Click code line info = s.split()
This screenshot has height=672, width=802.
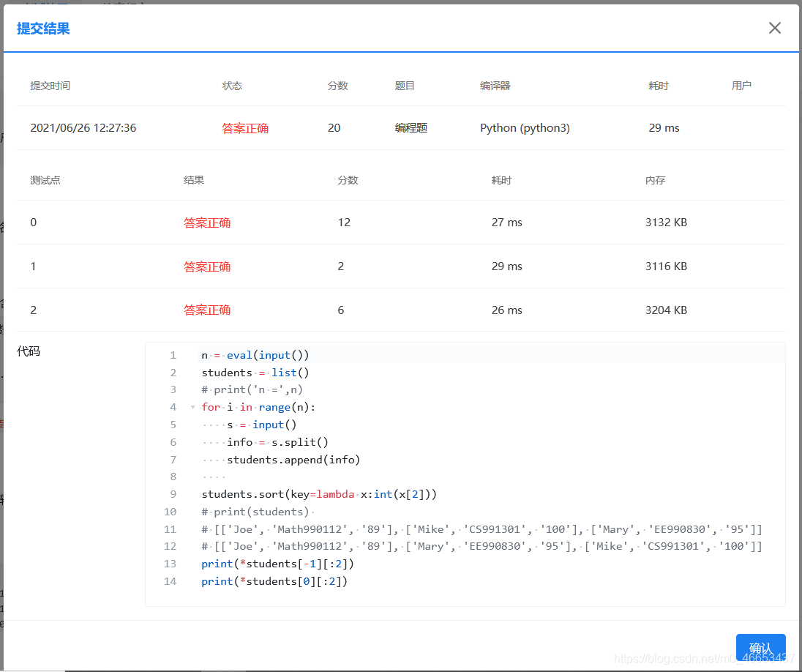(x=277, y=442)
